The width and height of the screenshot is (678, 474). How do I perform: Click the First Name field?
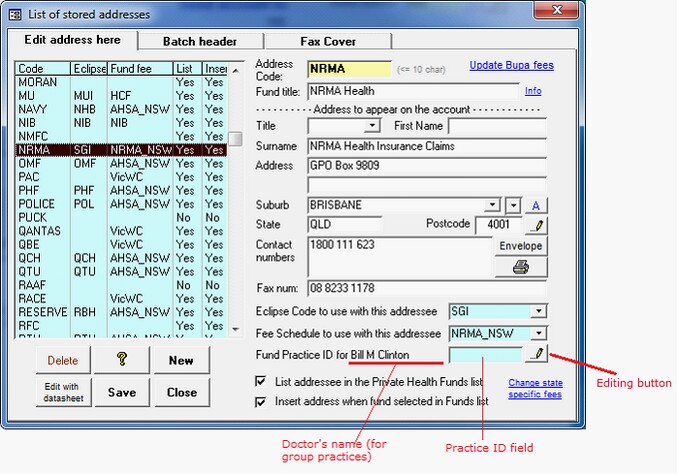(x=498, y=126)
